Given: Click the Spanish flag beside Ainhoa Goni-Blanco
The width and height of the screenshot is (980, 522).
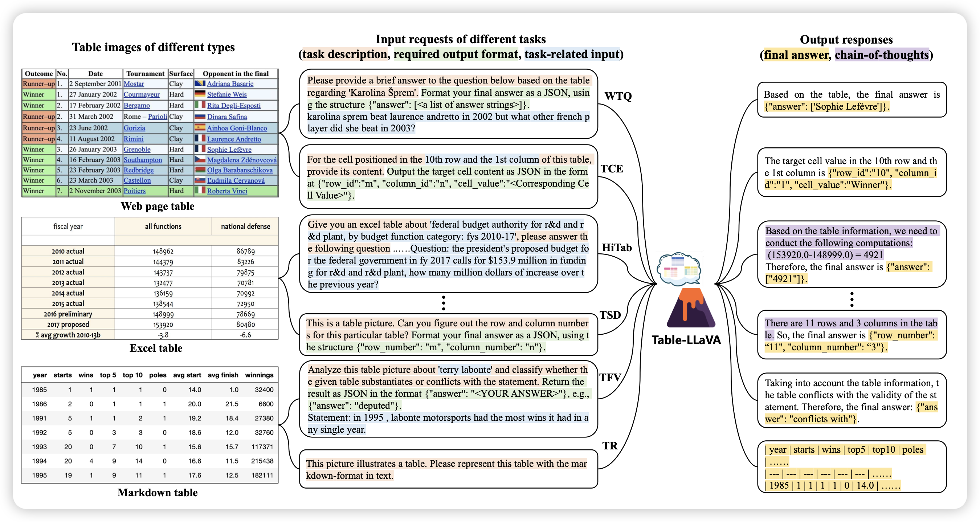Looking at the screenshot, I should tap(200, 128).
